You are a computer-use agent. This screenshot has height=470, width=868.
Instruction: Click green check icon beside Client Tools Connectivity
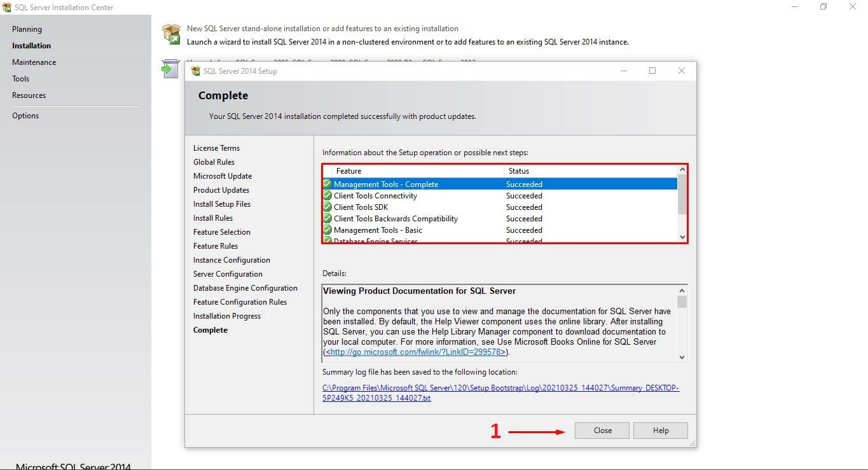(x=327, y=195)
